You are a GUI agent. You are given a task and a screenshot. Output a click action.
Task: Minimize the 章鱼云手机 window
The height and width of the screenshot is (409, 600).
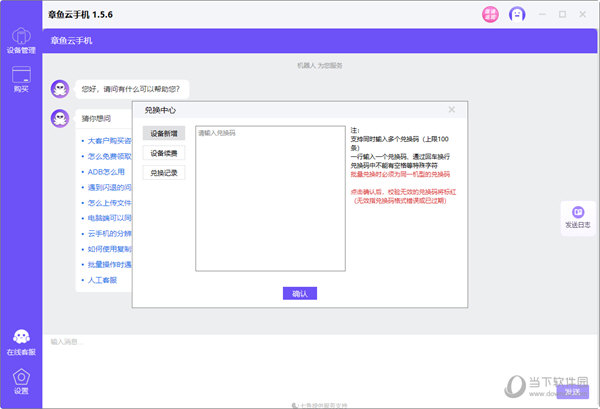[x=542, y=15]
